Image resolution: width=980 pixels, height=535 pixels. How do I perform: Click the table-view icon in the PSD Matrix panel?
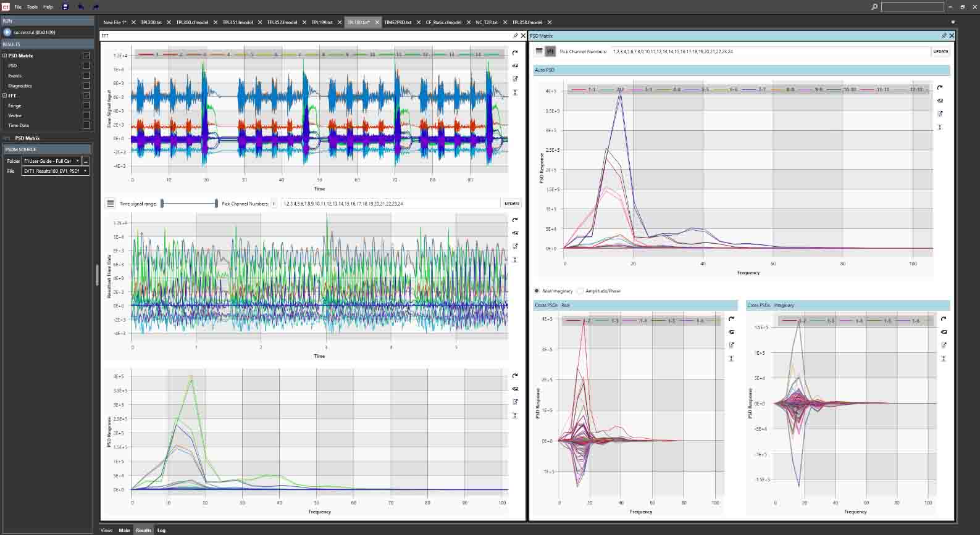pyautogui.click(x=539, y=51)
